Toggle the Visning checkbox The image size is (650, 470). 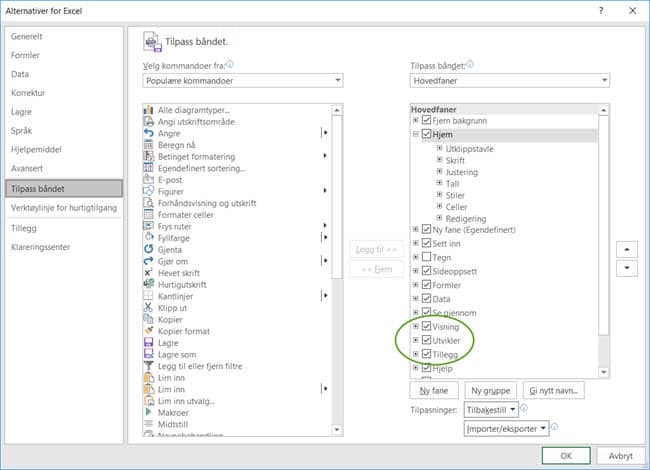[x=427, y=326]
